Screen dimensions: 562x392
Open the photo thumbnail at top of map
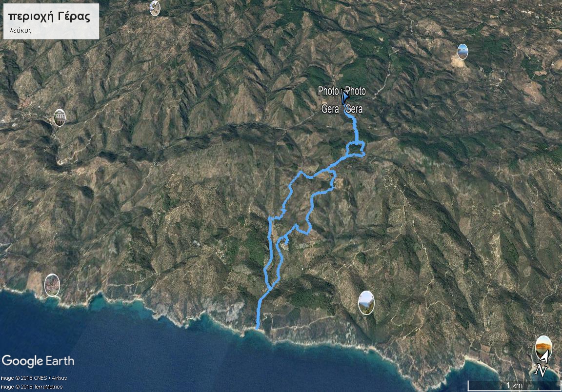coord(155,8)
